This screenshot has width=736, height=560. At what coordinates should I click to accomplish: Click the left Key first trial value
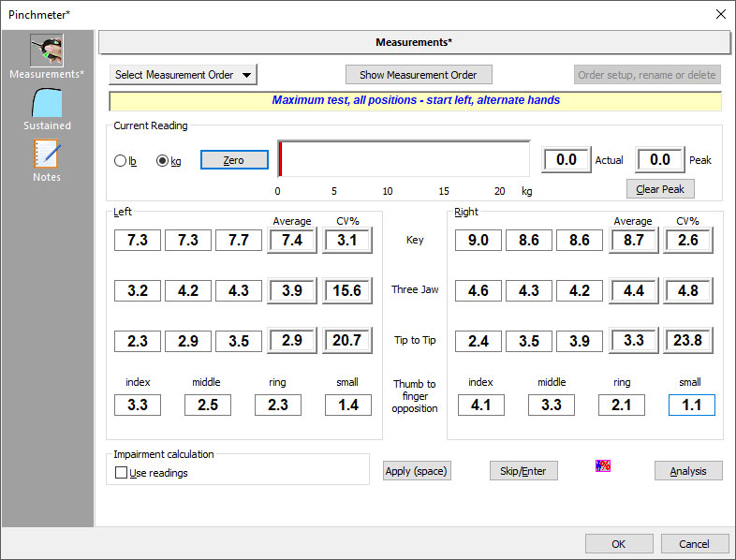point(138,241)
